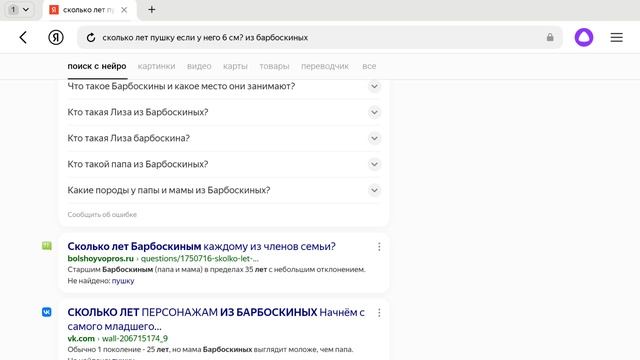Open options menu for the bolshoyvopros result

pyautogui.click(x=379, y=247)
